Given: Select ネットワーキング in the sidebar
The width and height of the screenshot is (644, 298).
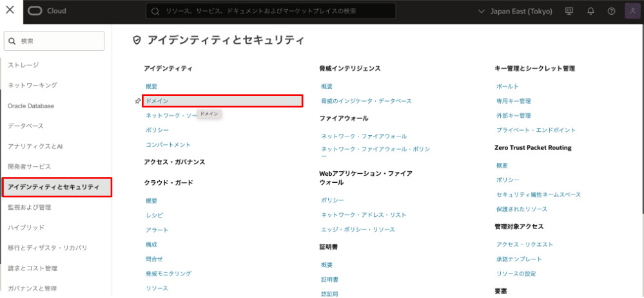Looking at the screenshot, I should point(32,85).
